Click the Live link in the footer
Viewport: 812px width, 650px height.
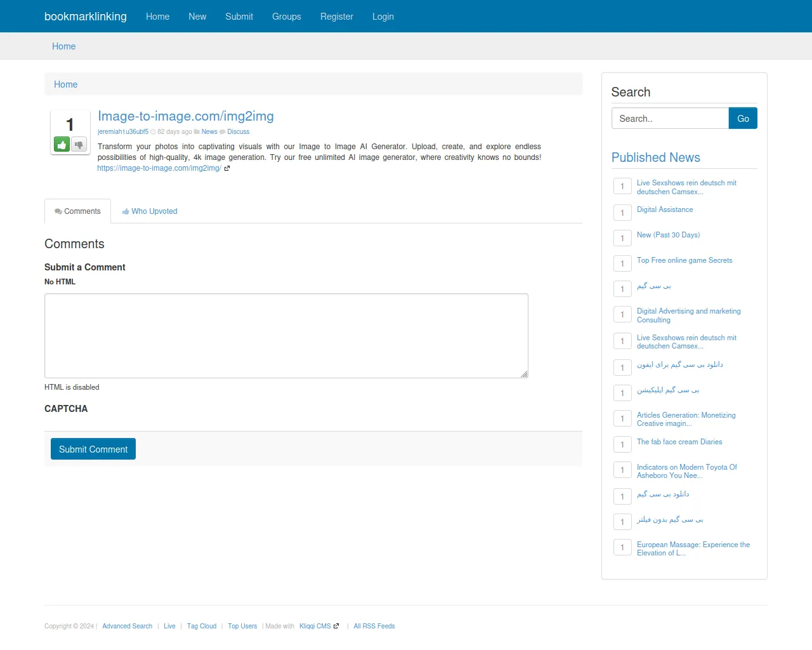pos(169,627)
